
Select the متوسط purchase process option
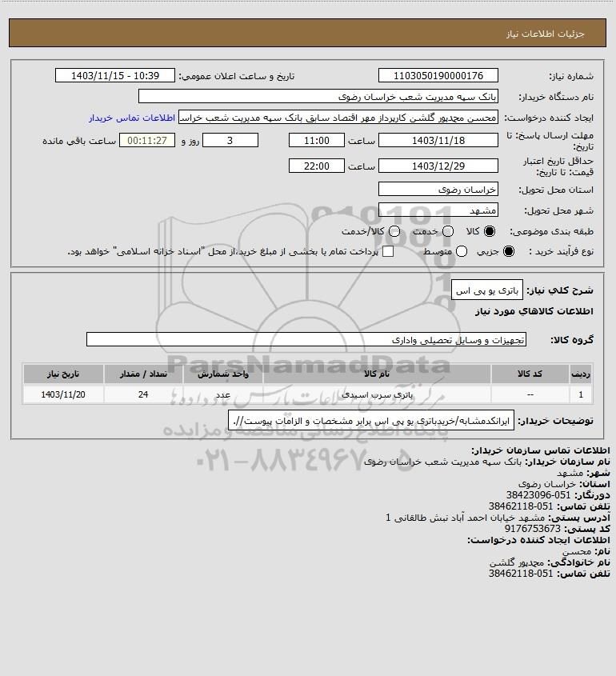(462, 251)
